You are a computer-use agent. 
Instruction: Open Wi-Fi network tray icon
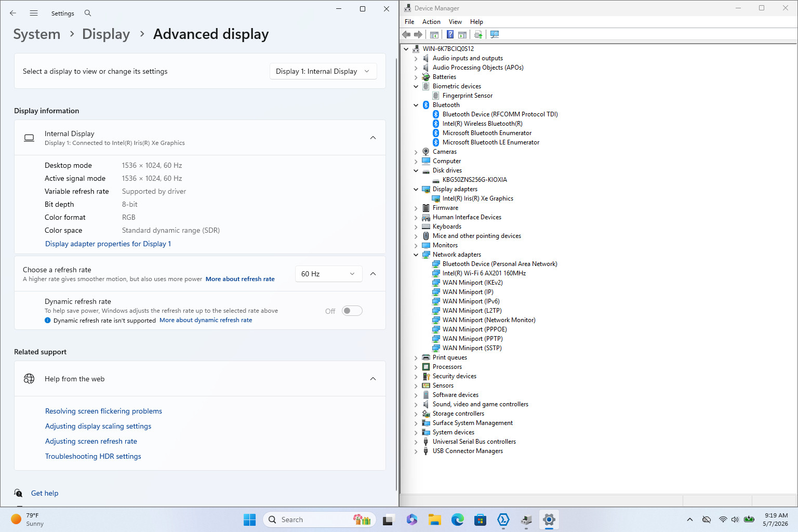[723, 520]
